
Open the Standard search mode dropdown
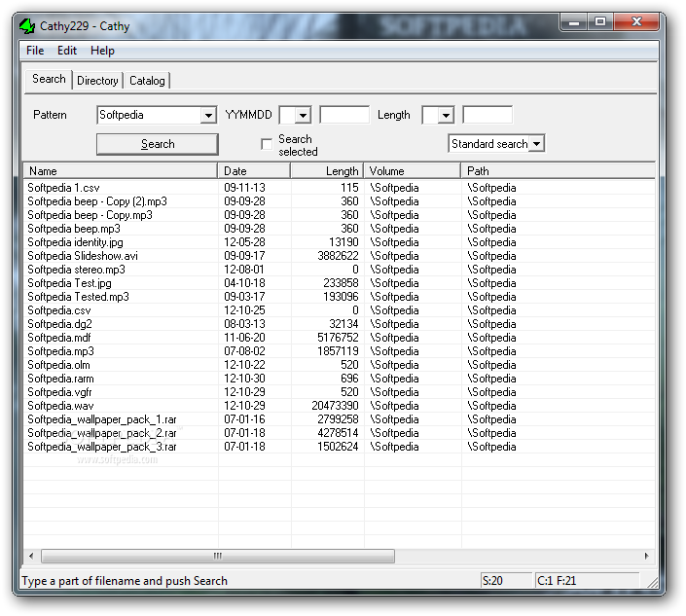pyautogui.click(x=536, y=143)
